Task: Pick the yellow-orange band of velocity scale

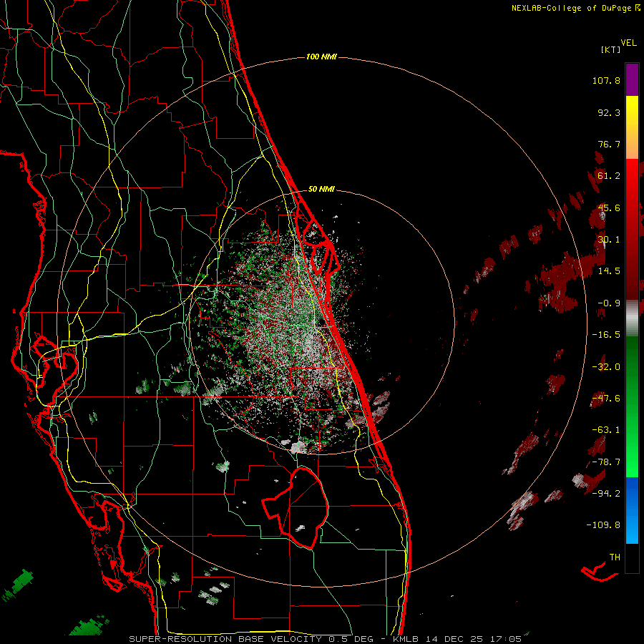Action: click(x=632, y=127)
